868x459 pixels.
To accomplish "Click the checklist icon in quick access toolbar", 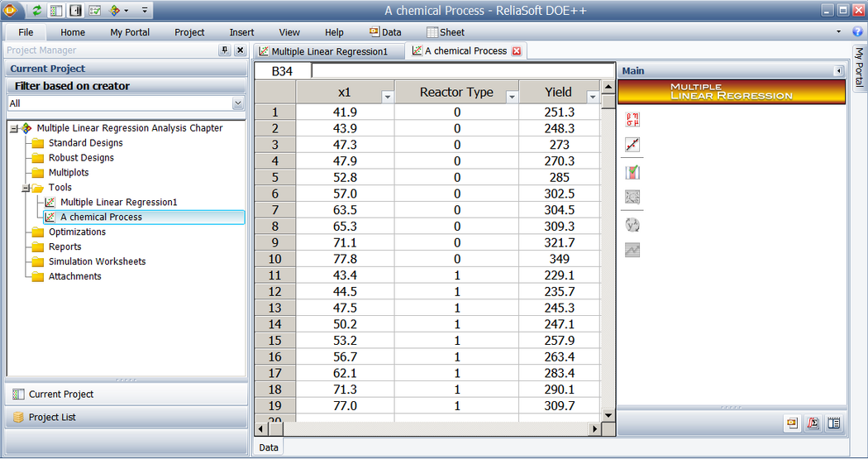I will [x=95, y=11].
